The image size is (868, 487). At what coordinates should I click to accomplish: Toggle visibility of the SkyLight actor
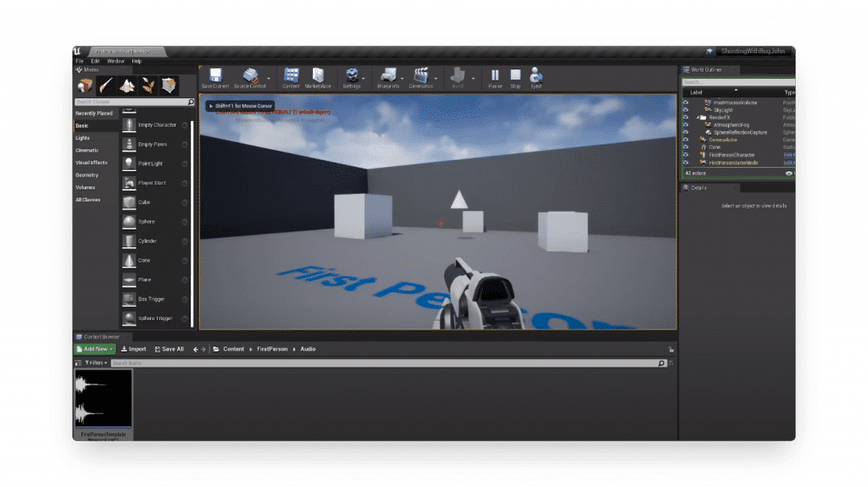[686, 110]
